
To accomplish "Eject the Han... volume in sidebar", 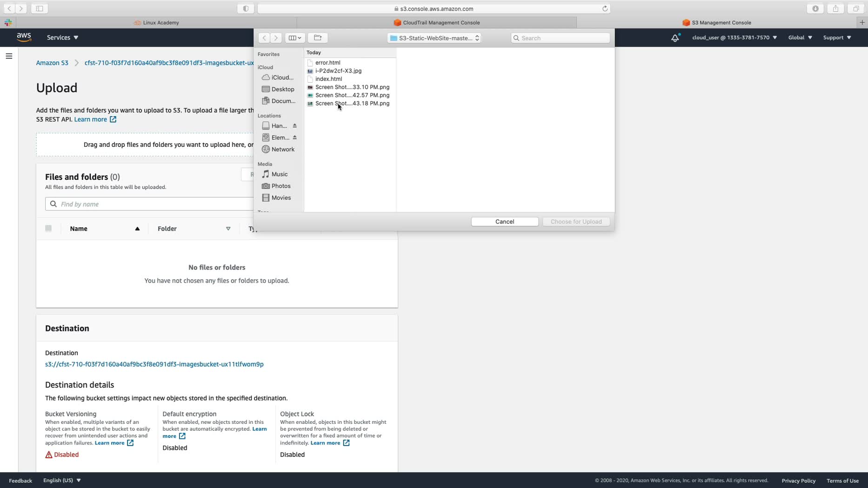I will (294, 126).
